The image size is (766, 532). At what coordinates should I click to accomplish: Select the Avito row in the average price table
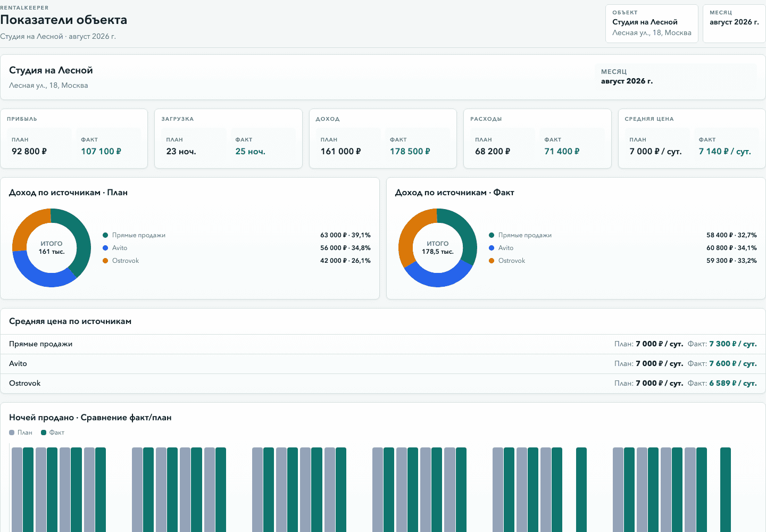(383, 364)
